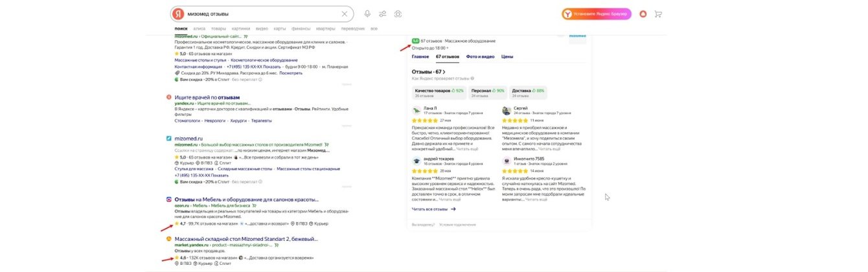This screenshot has height=272, width=868.
Task: Switch to the картинки search tab
Action: (240, 28)
